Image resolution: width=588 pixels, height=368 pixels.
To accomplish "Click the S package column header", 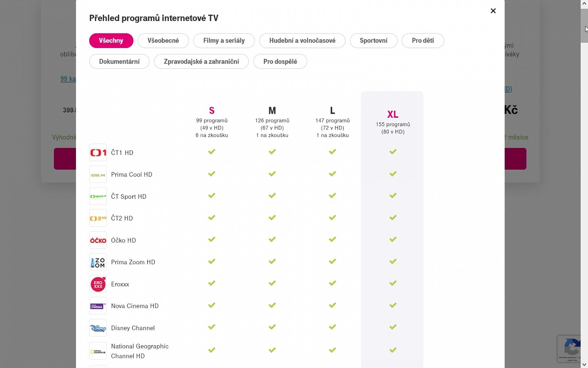I will pos(212,110).
